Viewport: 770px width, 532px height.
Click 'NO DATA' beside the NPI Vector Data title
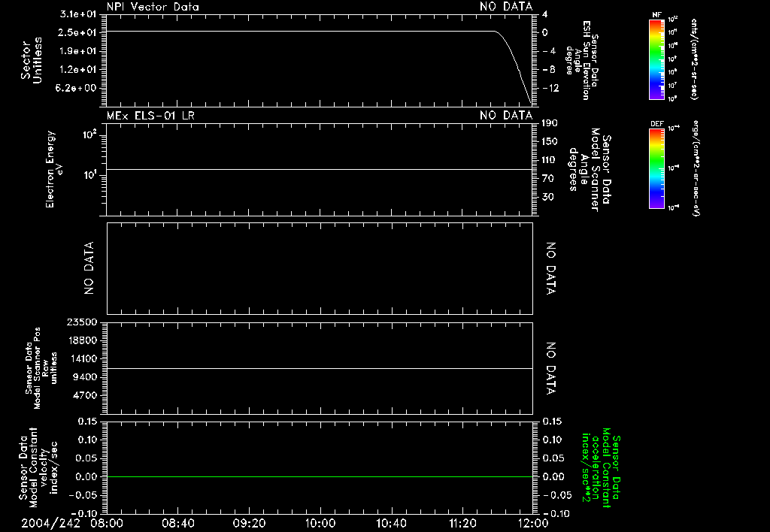coord(506,7)
